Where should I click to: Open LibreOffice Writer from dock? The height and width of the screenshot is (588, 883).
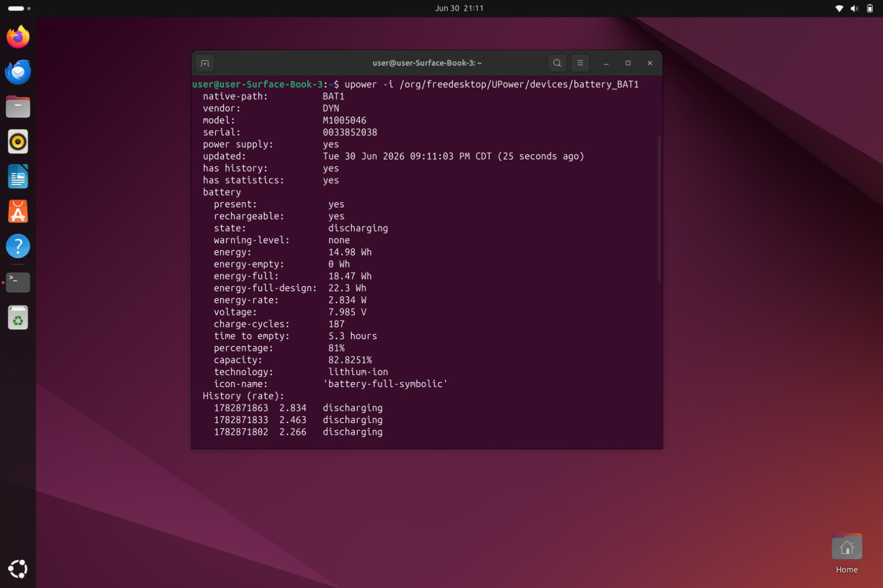[18, 177]
